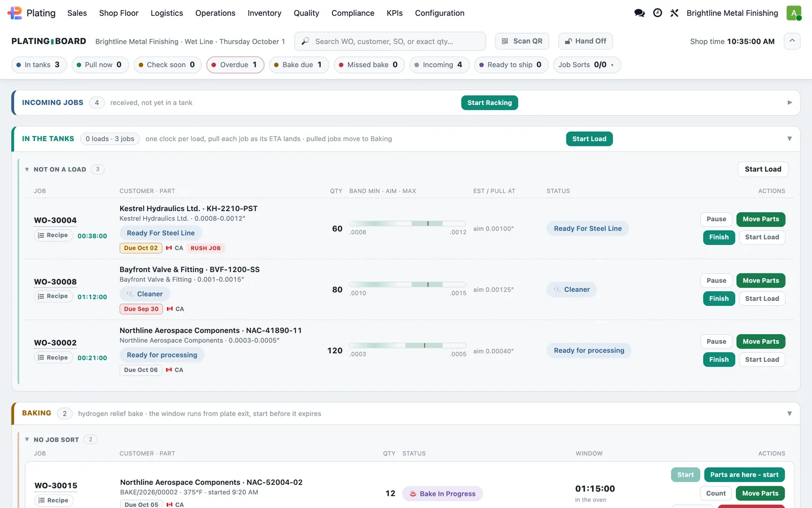Click Start Load in the In The Tanks header
Viewport: 812px width, 508px height.
[x=589, y=139]
